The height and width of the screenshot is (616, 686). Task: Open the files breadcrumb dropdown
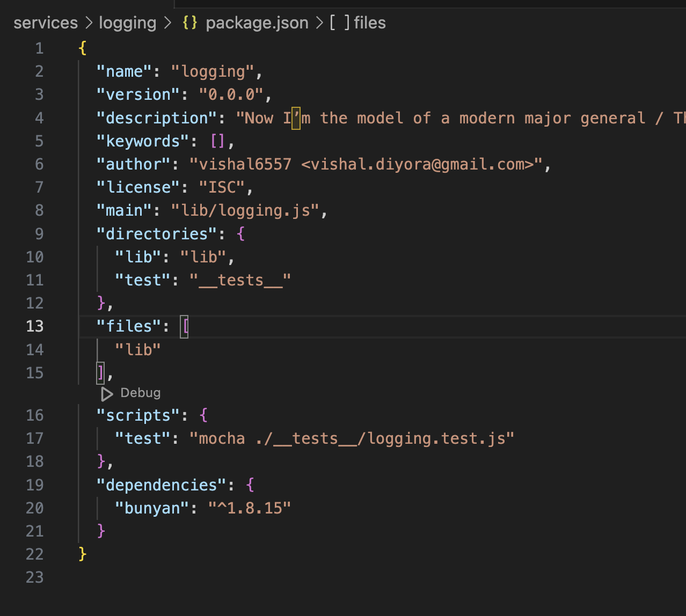click(369, 23)
